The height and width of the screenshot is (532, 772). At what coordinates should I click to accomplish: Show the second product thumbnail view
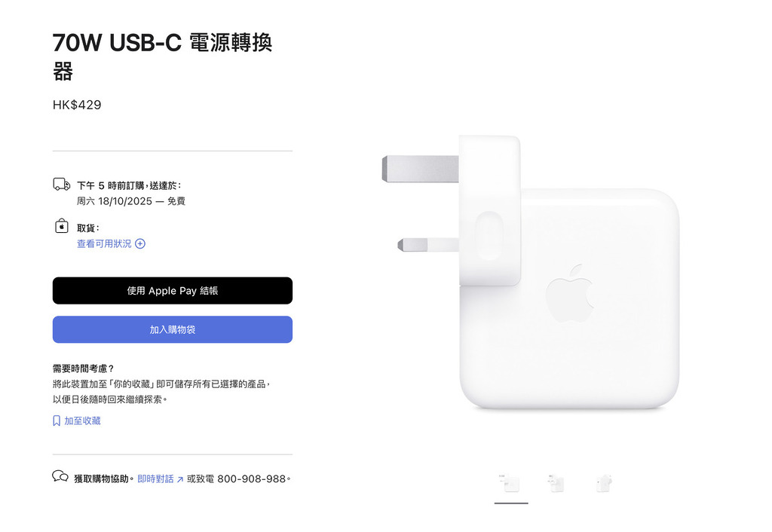pyautogui.click(x=557, y=484)
